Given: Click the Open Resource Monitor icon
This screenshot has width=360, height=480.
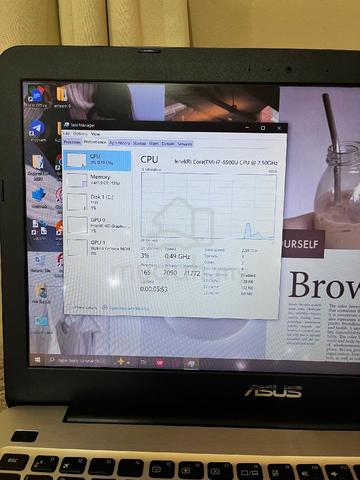Looking at the screenshot, I should [105, 308].
